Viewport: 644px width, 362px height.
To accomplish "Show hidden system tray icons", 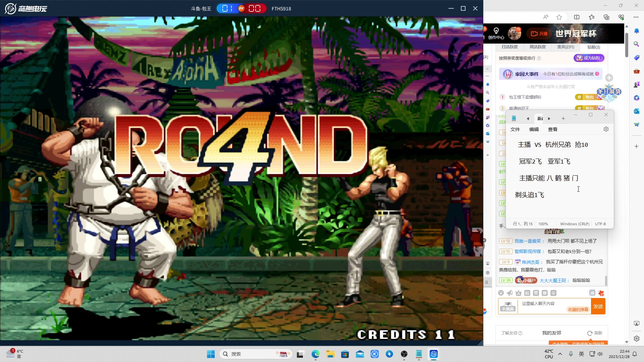I will coord(560,354).
